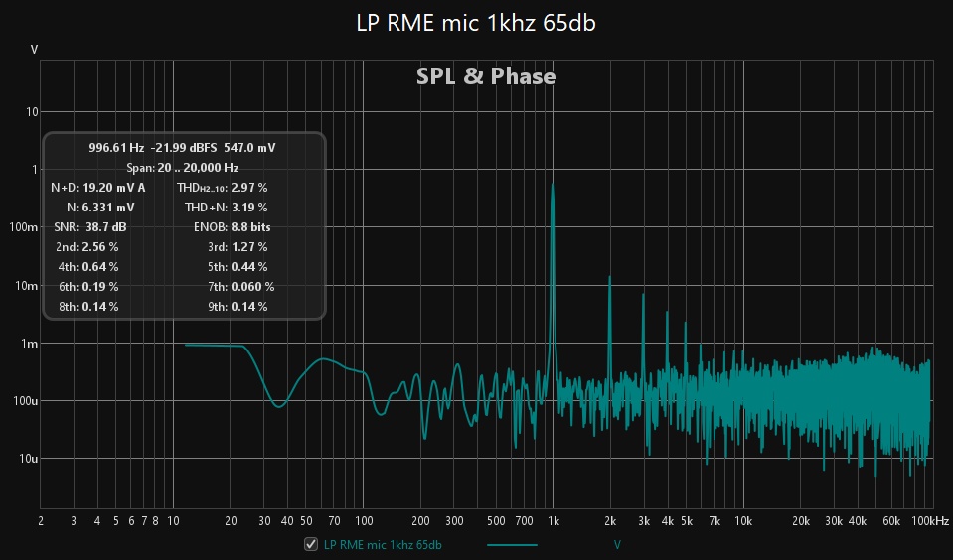The image size is (953, 560).
Task: Click the SPL & Phase heading
Action: click(x=486, y=76)
